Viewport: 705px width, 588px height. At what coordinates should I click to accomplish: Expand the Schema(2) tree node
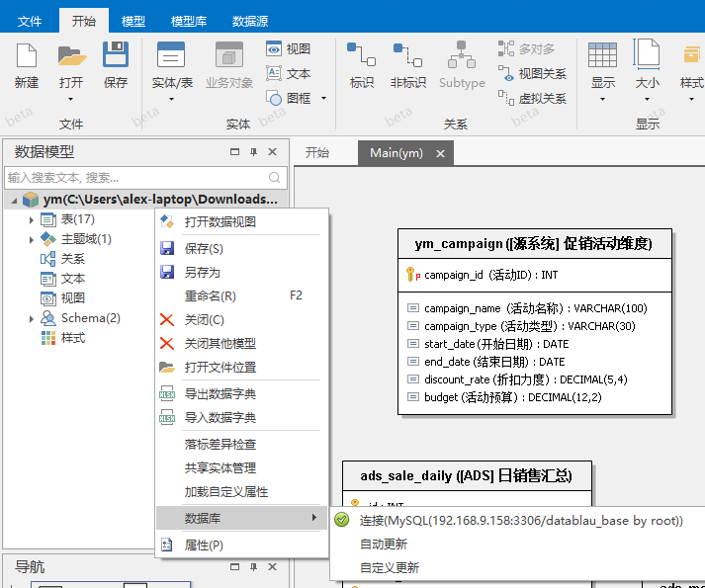click(x=31, y=319)
